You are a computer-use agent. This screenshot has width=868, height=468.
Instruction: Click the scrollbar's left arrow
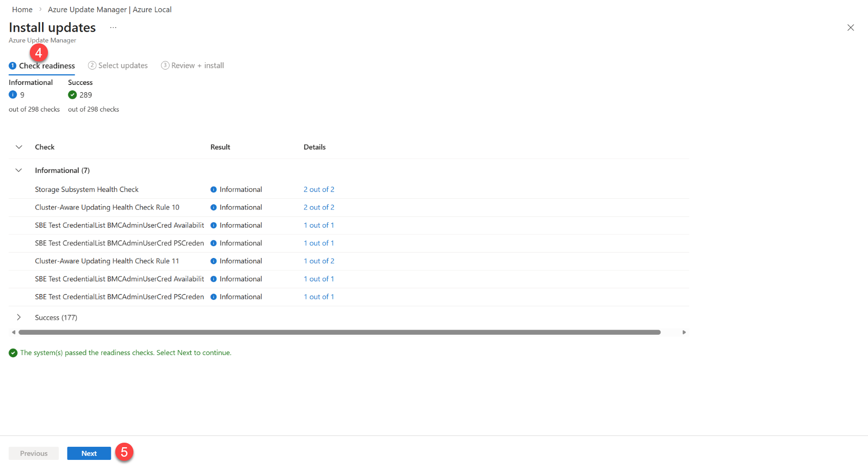pos(14,332)
